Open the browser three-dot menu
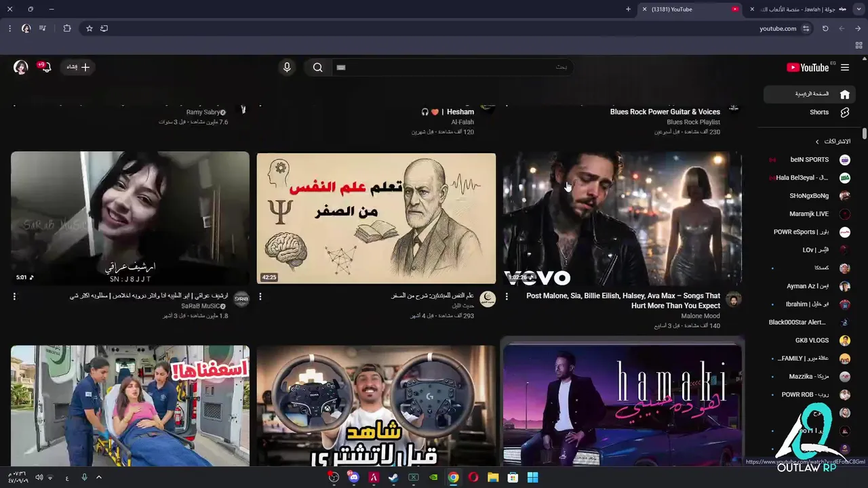This screenshot has height=488, width=868. point(9,28)
